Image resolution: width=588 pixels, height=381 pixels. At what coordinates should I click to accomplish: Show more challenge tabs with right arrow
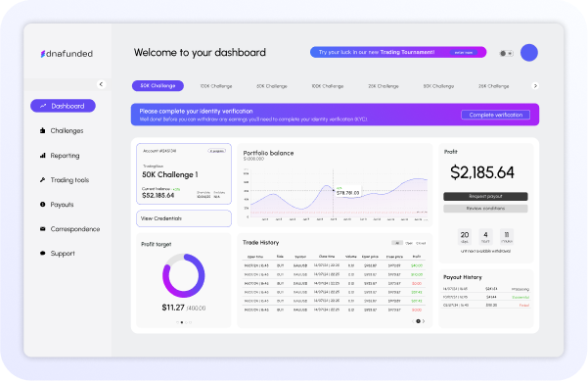coord(535,86)
